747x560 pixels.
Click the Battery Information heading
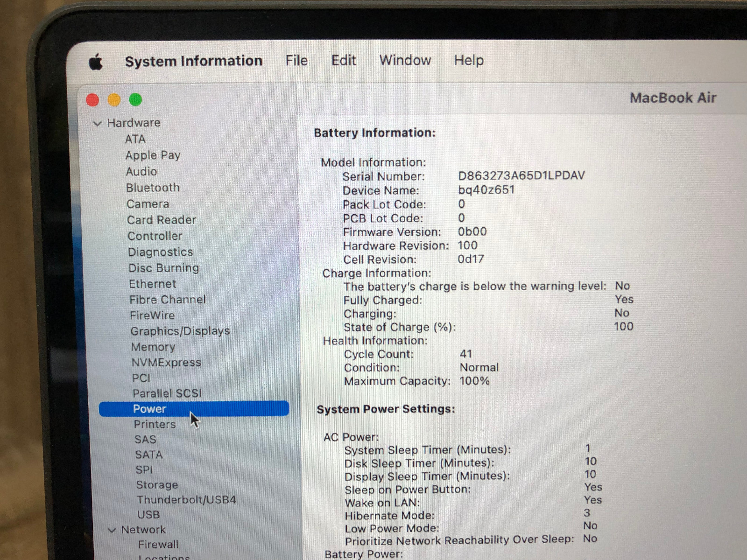pos(375,133)
